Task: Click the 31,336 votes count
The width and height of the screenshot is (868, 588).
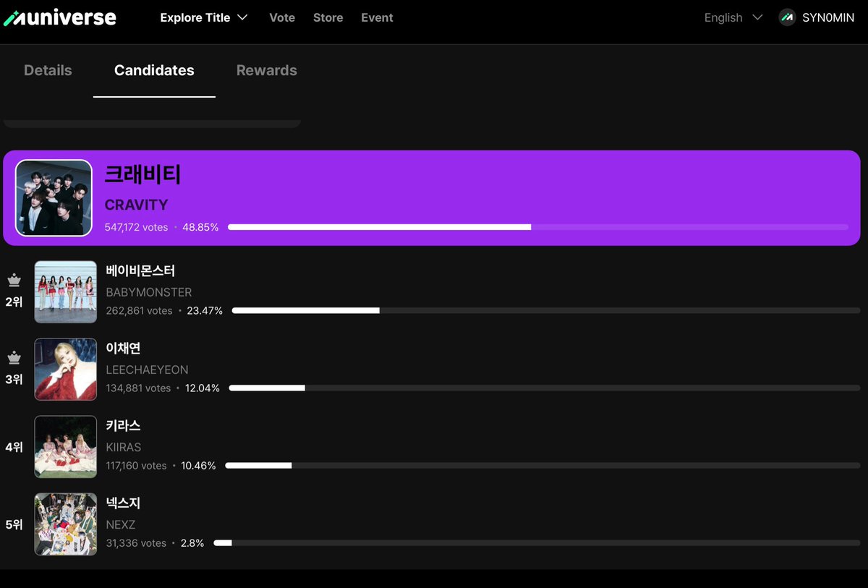Action: tap(136, 542)
